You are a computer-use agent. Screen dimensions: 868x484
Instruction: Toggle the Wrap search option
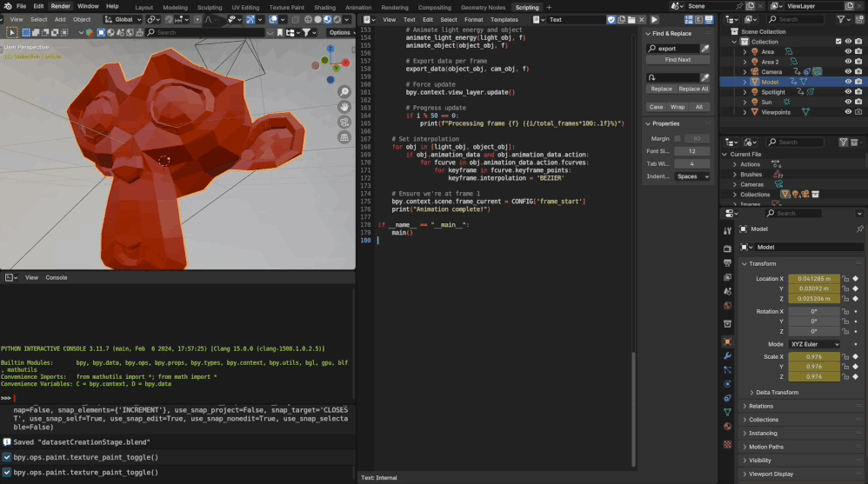click(x=677, y=107)
